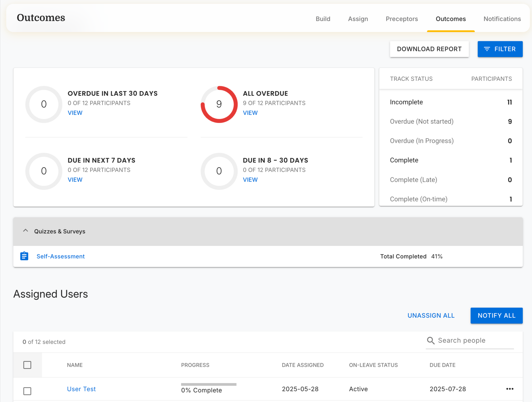Click the filter lines icon on Filter button

pyautogui.click(x=487, y=49)
